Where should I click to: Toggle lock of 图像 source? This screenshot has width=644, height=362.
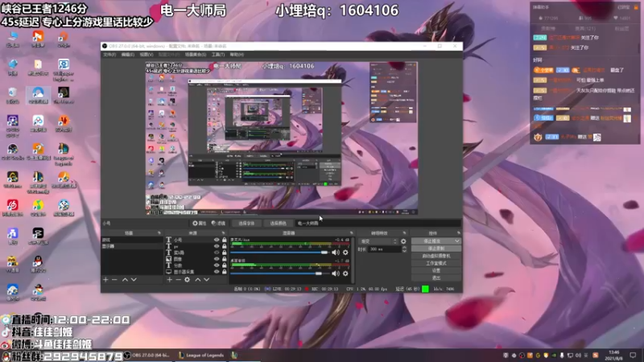(x=225, y=259)
